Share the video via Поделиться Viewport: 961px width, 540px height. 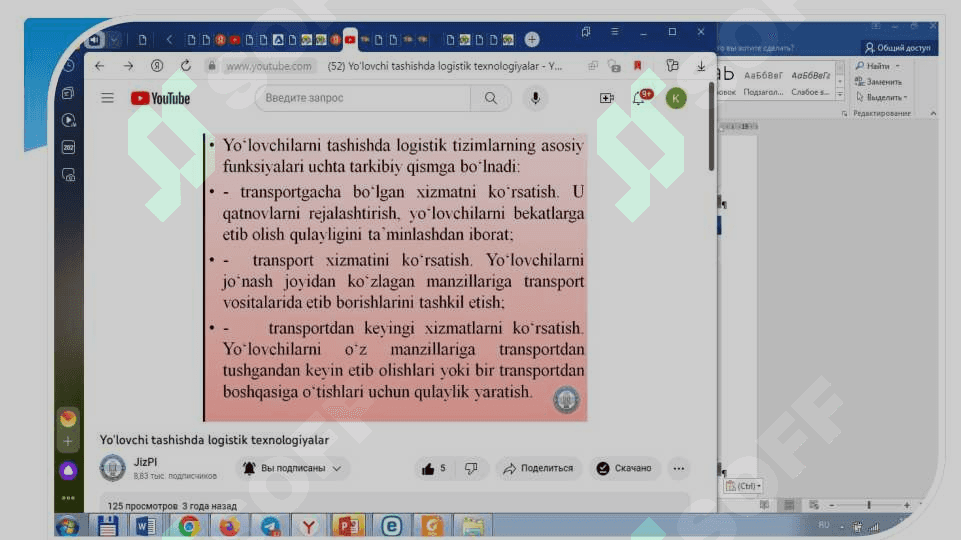[538, 468]
